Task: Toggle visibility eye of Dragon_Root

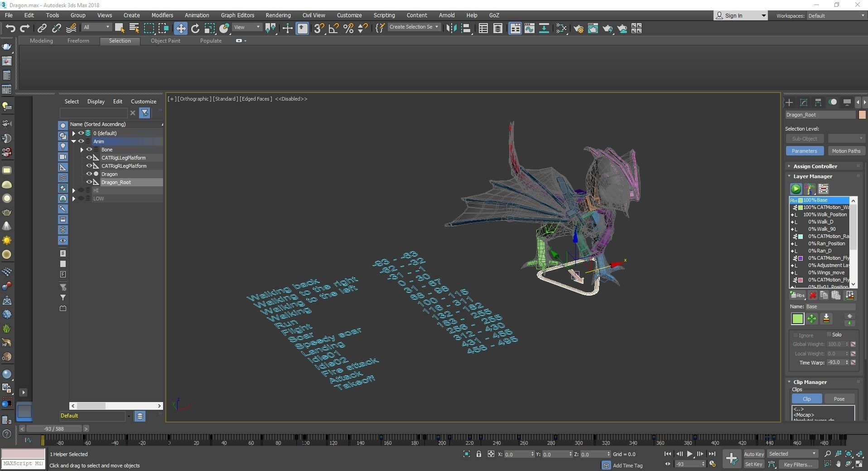Action: point(89,182)
